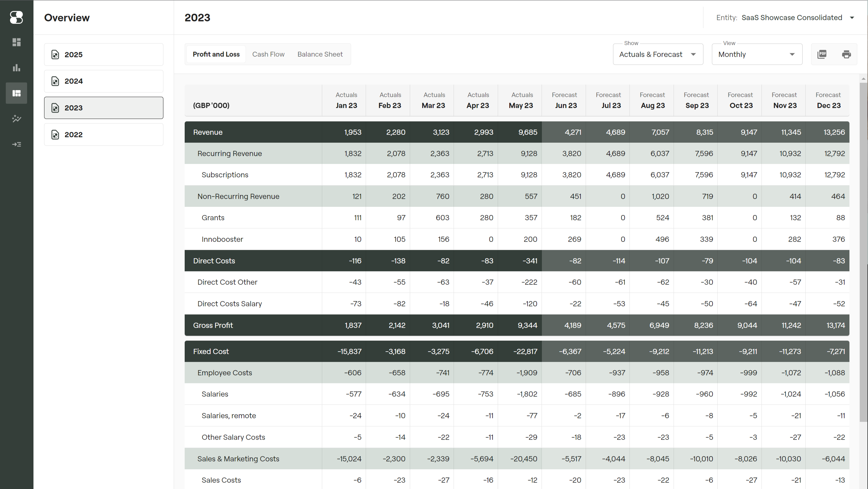Open the bar chart icon in sidebar
Screen dimensions: 868x489
16,68
